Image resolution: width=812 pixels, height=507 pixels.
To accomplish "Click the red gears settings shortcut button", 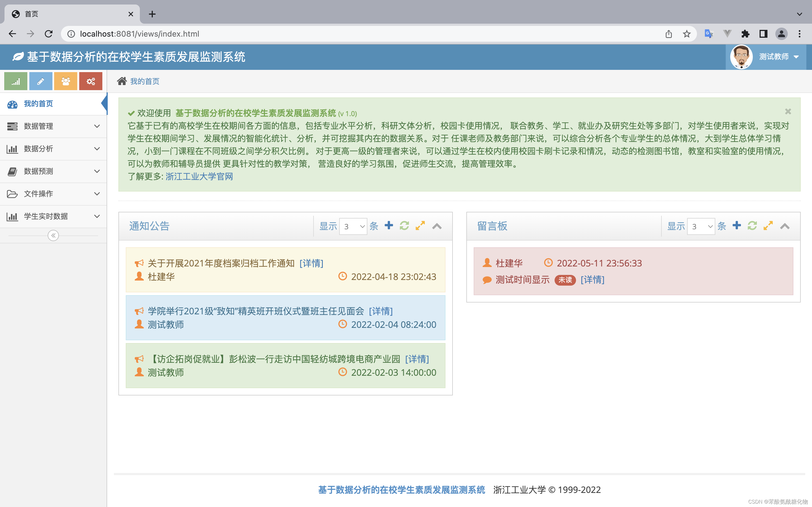I will point(91,81).
